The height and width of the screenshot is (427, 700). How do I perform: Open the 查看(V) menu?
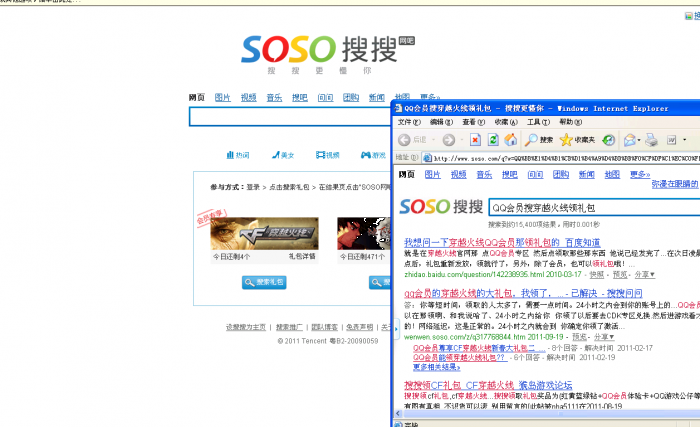tap(473, 122)
